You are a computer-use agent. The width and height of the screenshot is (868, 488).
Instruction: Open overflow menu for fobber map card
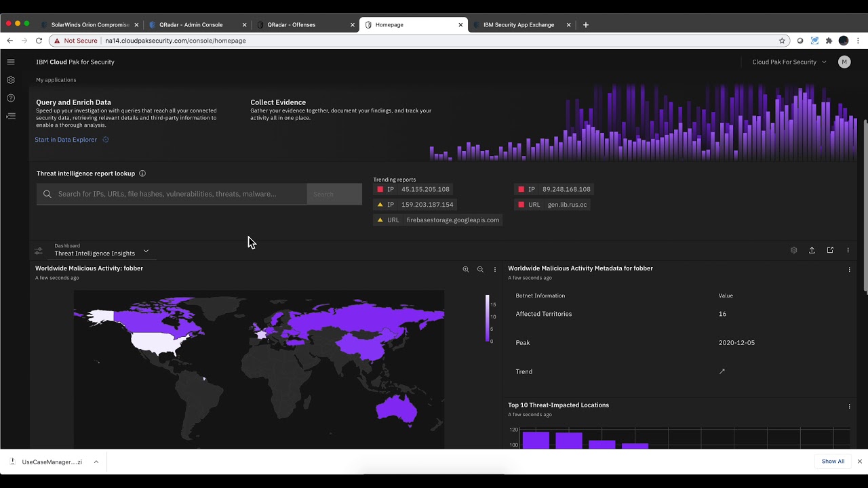click(495, 269)
